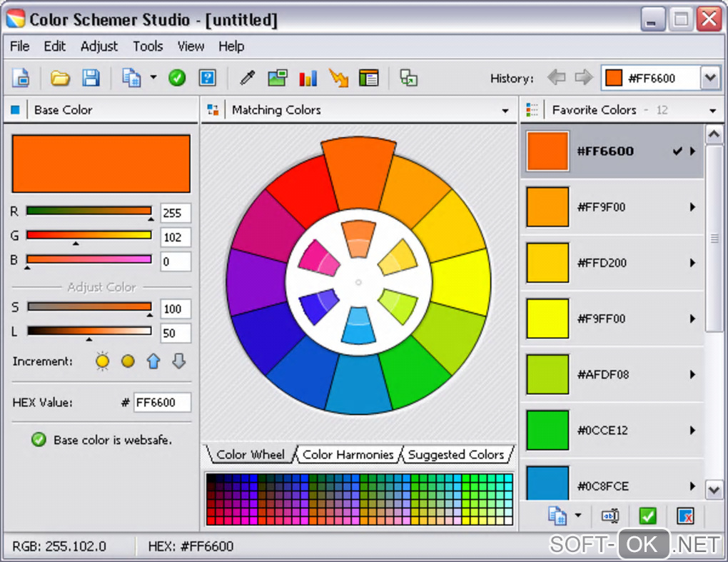This screenshot has width=728, height=562.
Task: Click the screen overlay icon in toolbar
Action: click(408, 78)
